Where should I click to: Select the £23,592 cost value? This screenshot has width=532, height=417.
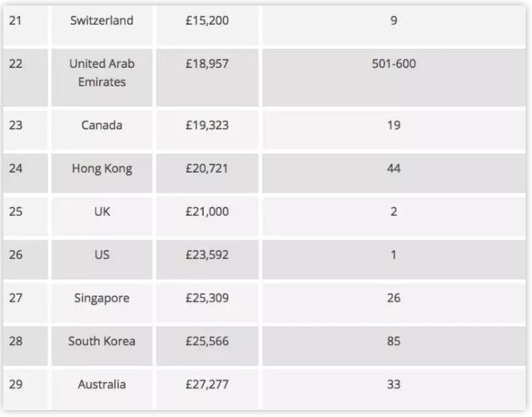pyautogui.click(x=207, y=255)
